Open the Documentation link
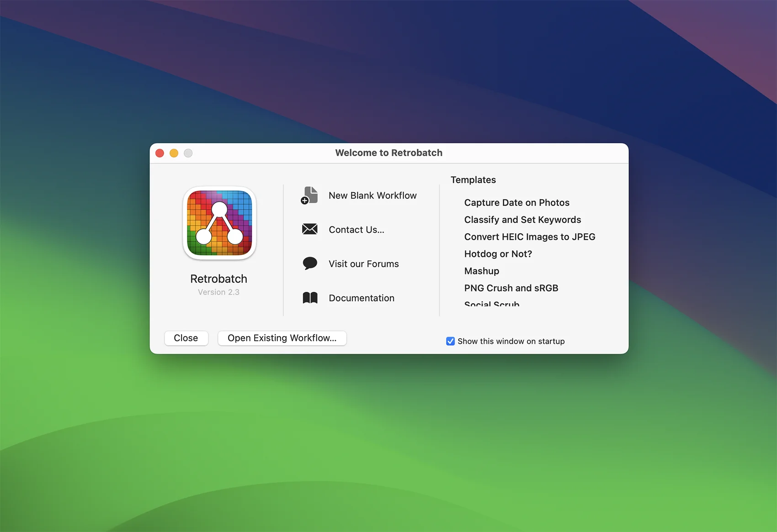 (x=361, y=298)
